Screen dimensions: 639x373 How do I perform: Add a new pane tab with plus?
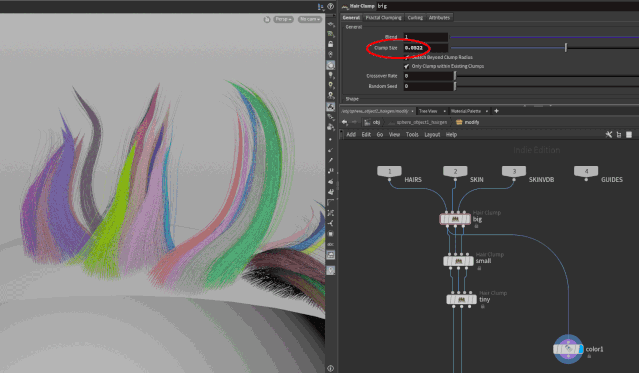(496, 111)
